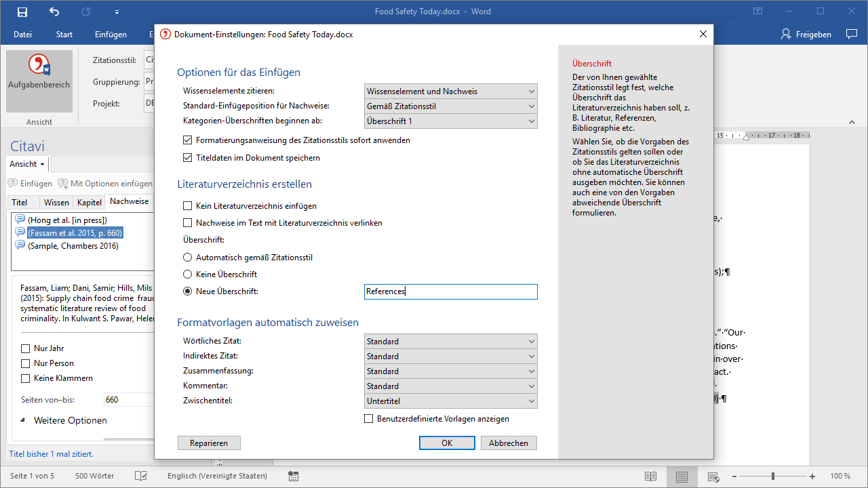Open the Einfügen ribbon tab
Image resolution: width=868 pixels, height=488 pixels.
pyautogui.click(x=111, y=35)
